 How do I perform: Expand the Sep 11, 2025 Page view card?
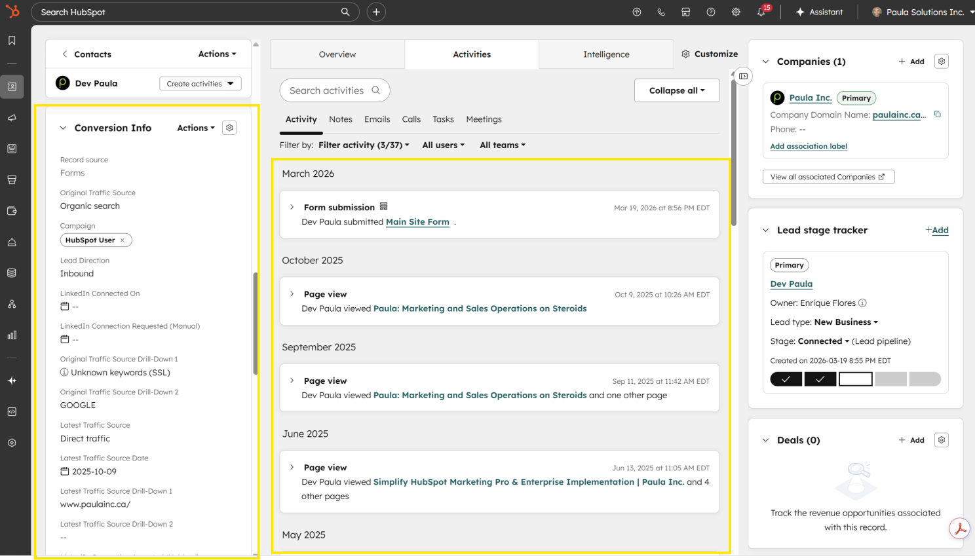pyautogui.click(x=292, y=381)
